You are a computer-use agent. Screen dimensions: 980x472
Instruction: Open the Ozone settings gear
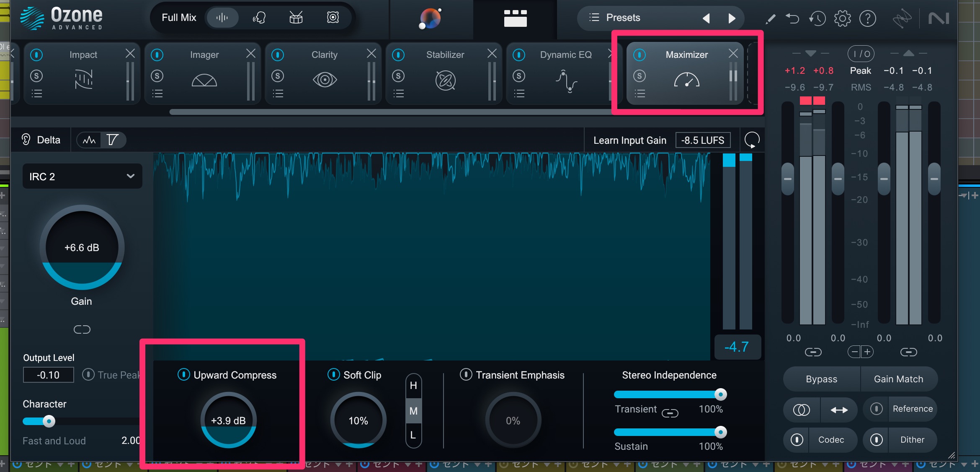(x=842, y=18)
